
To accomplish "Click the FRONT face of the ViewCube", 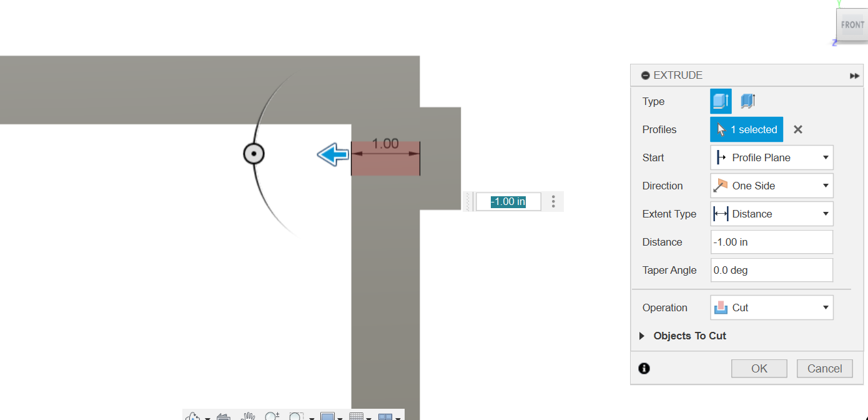I will pos(851,26).
